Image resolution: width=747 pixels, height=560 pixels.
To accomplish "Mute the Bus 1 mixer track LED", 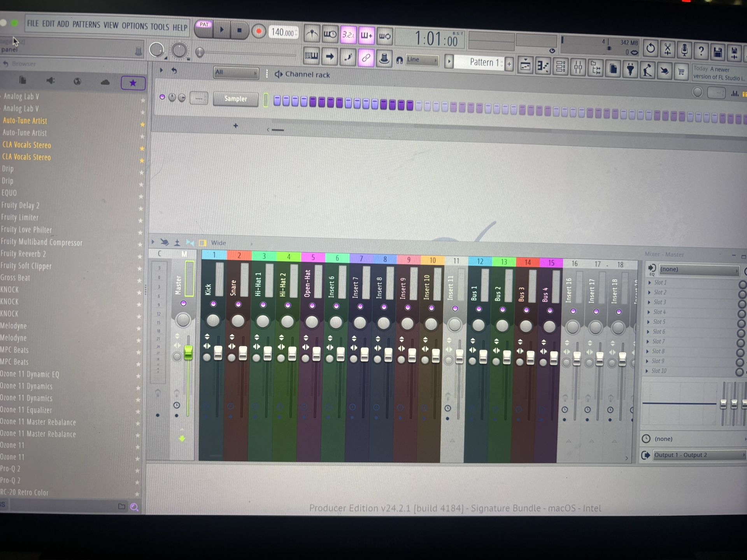I will click(x=479, y=309).
